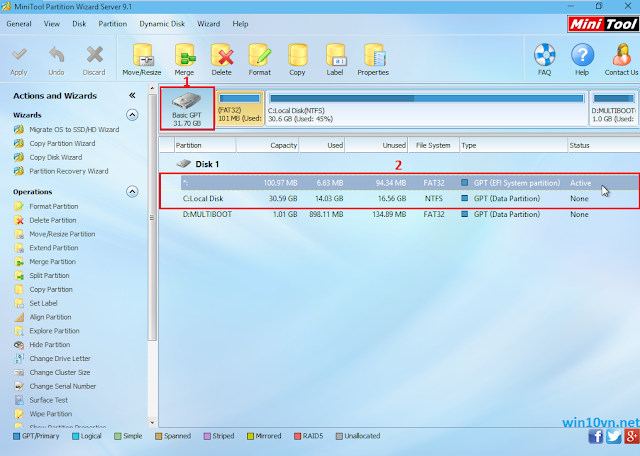The height and width of the screenshot is (456, 640).
Task: Launch Copy Disk Wizard
Action: [x=56, y=157]
